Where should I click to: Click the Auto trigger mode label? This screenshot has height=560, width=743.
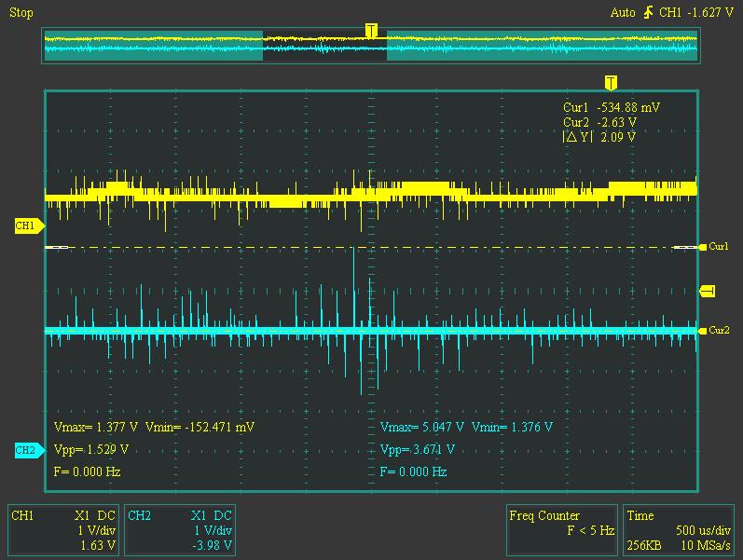(x=623, y=13)
